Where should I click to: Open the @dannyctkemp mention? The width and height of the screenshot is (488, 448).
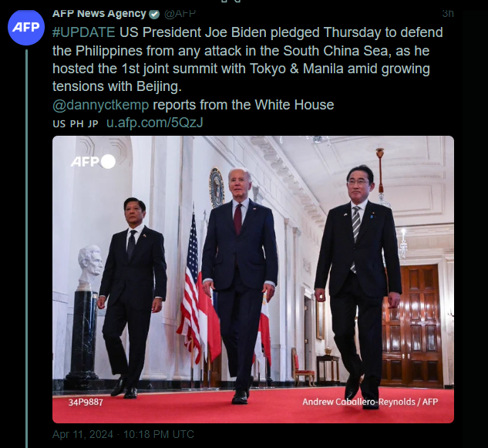(x=101, y=105)
